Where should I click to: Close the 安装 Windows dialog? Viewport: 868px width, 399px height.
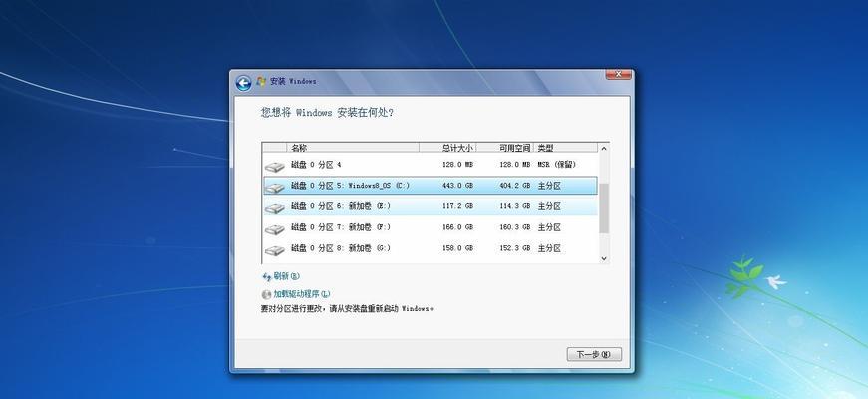click(x=618, y=74)
